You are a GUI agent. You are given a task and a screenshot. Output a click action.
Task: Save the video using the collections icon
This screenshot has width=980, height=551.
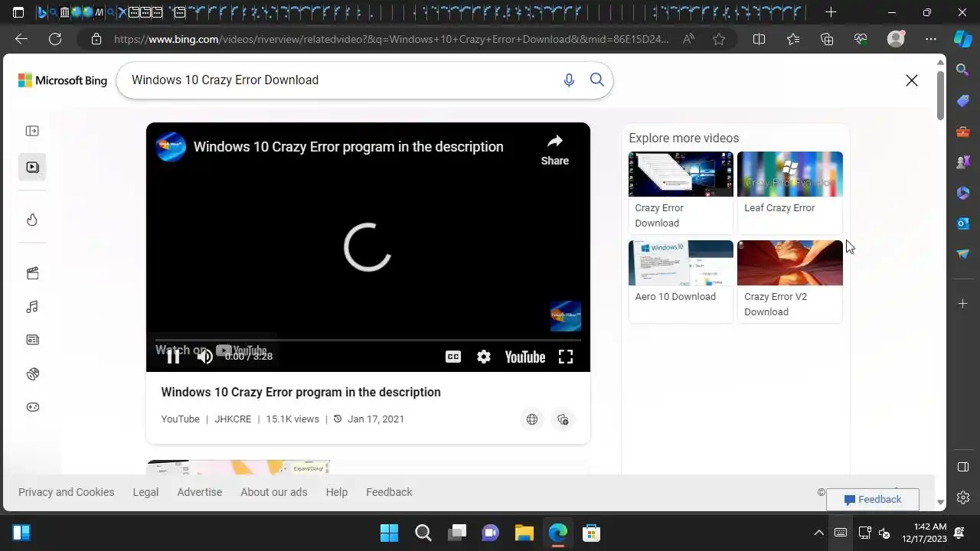point(563,419)
